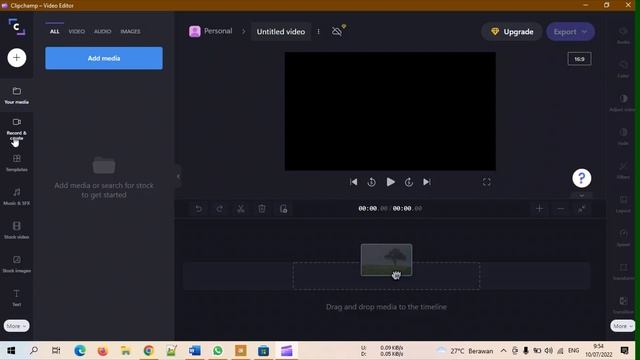The height and width of the screenshot is (360, 640).
Task: Switch to the AUDIO media tab
Action: click(x=102, y=31)
